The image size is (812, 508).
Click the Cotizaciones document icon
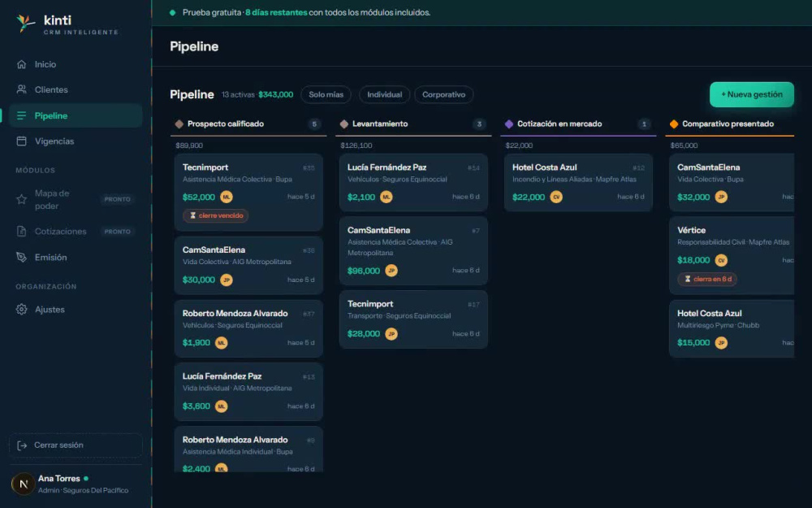(21, 231)
